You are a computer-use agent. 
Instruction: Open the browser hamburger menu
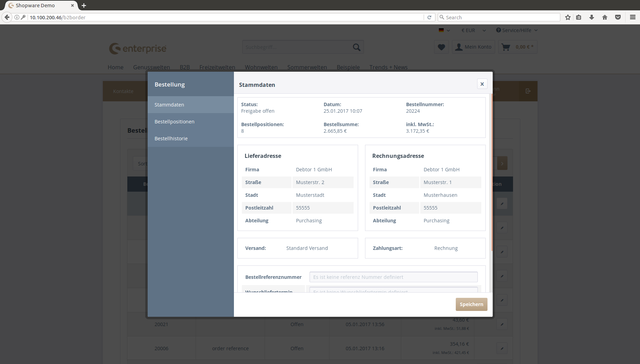coord(632,17)
